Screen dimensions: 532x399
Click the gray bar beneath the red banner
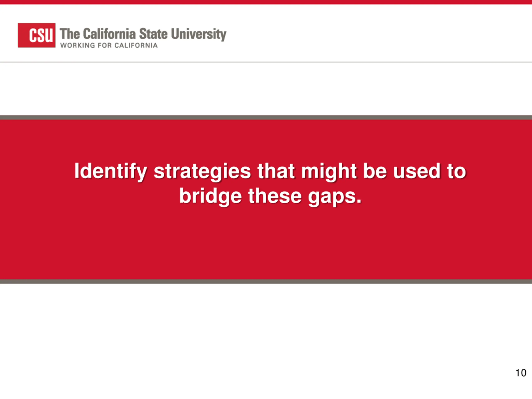pyautogui.click(x=266, y=281)
